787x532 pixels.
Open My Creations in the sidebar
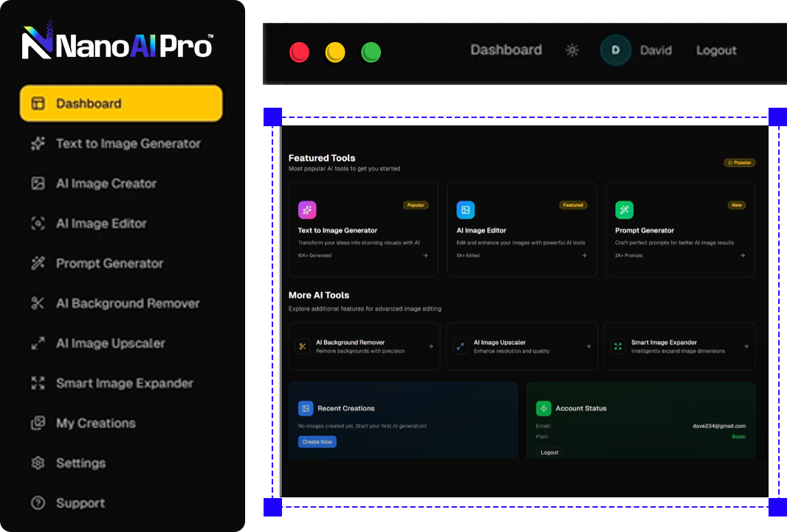(96, 424)
